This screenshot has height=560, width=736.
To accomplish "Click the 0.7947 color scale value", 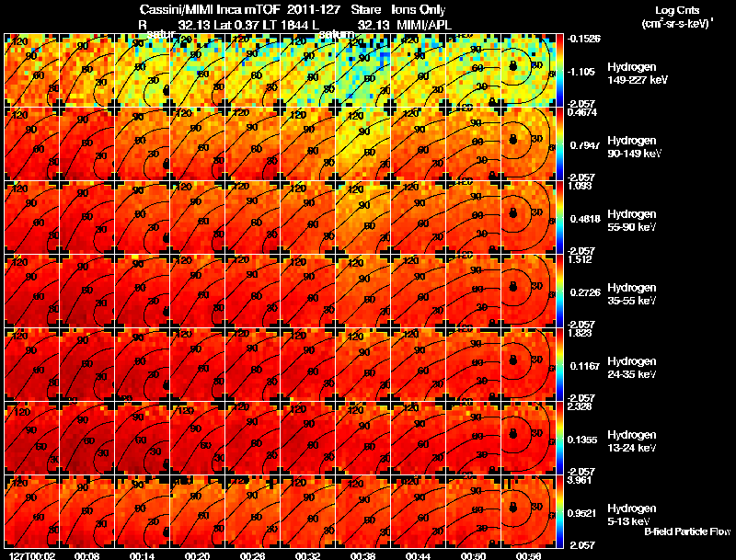I will [585, 145].
